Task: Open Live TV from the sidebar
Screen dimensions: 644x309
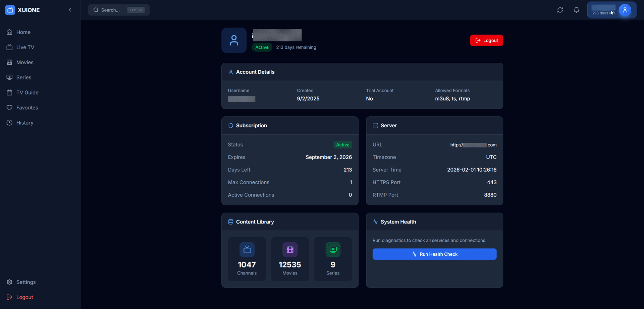Action: tap(25, 47)
